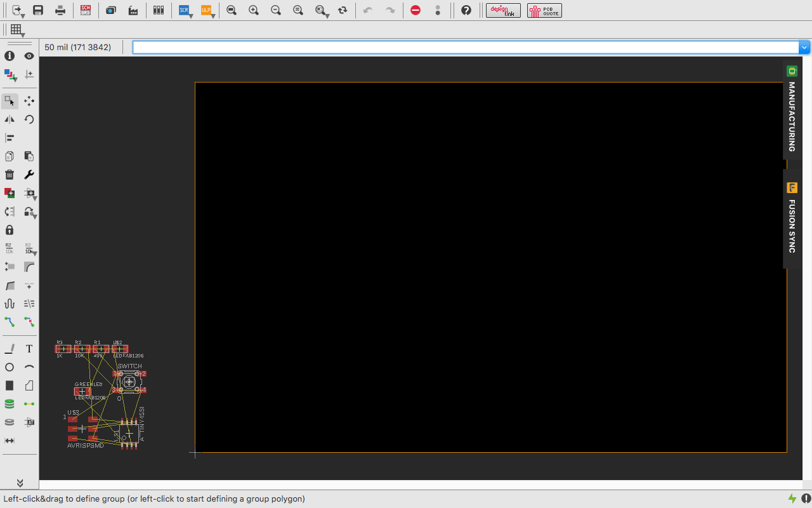Select the Miter tool
The height and width of the screenshot is (508, 812).
[29, 267]
